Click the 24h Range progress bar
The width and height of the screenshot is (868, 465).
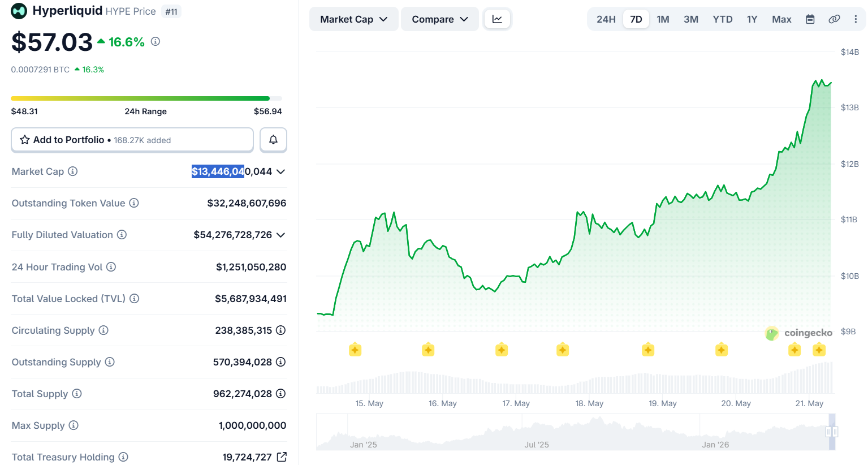[146, 98]
